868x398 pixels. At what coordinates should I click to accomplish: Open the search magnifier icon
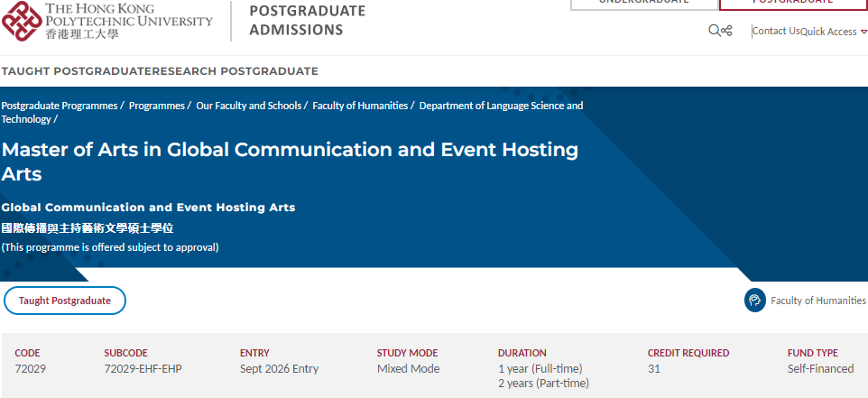point(715,31)
